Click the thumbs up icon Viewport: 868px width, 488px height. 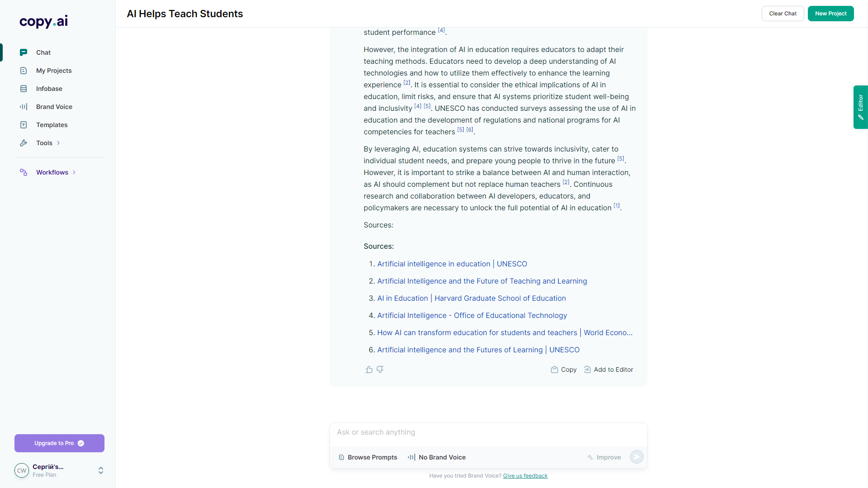[369, 370]
